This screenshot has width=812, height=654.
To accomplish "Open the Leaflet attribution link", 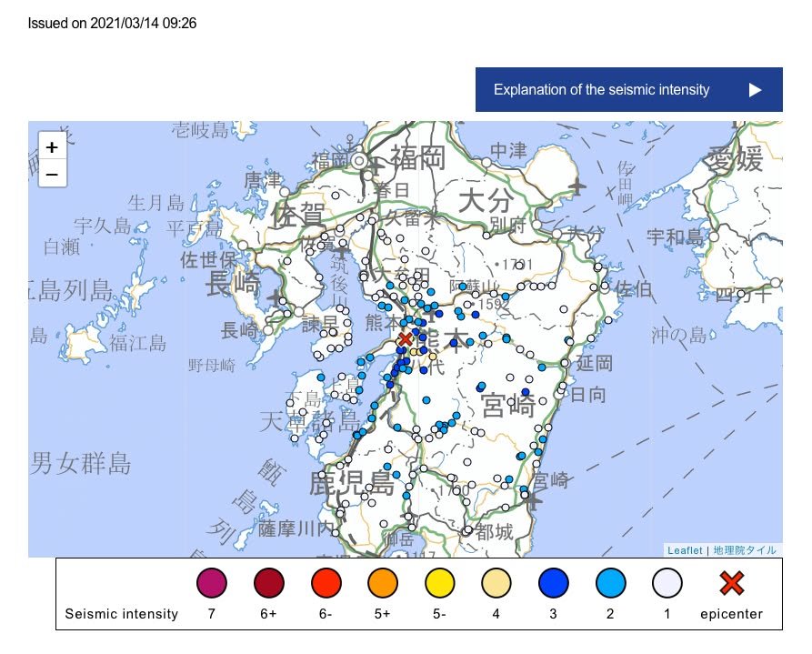I will pyautogui.click(x=684, y=550).
